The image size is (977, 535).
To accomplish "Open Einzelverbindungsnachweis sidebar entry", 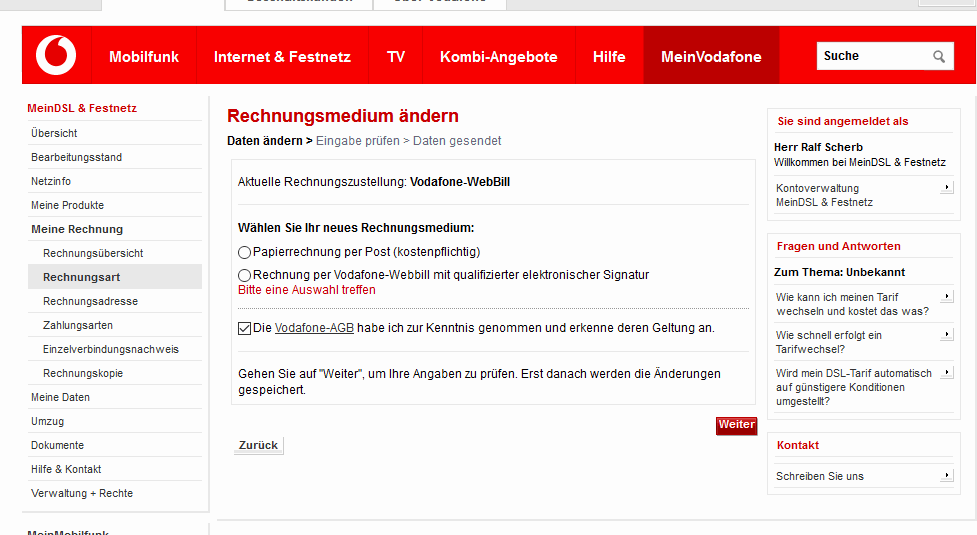I will click(x=111, y=349).
